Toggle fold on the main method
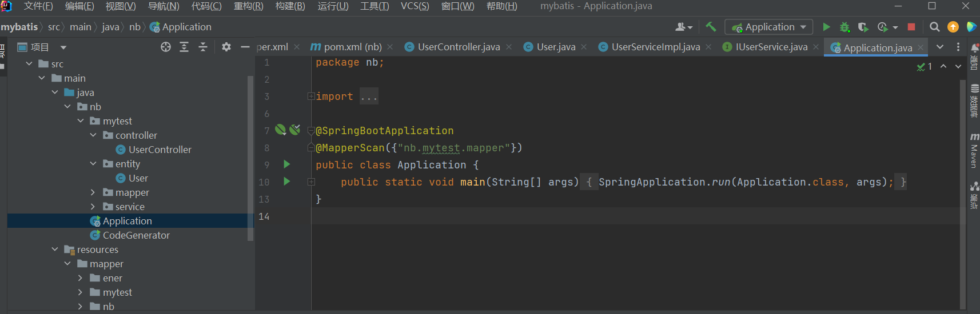Screen dimensions: 980x314 coord(311,182)
